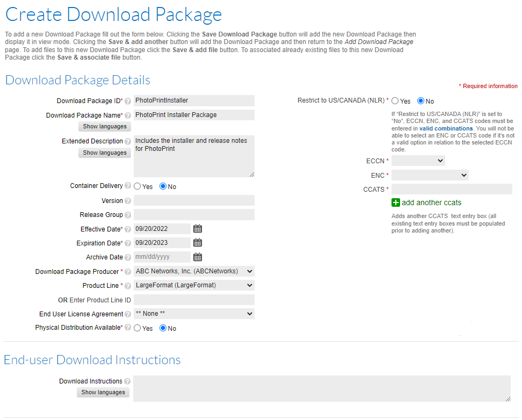Open the Expiration Date calendar picker
This screenshot has height=420, width=522.
click(x=198, y=243)
